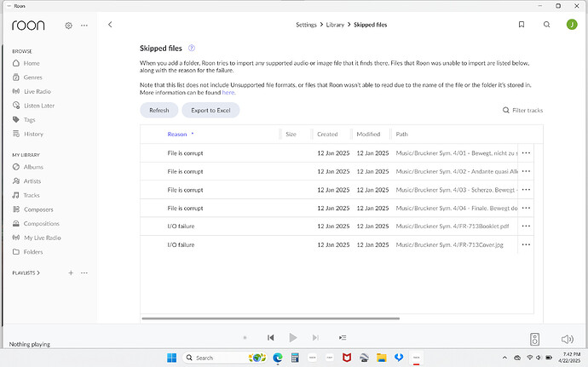Open Windows Start menu

(171, 358)
